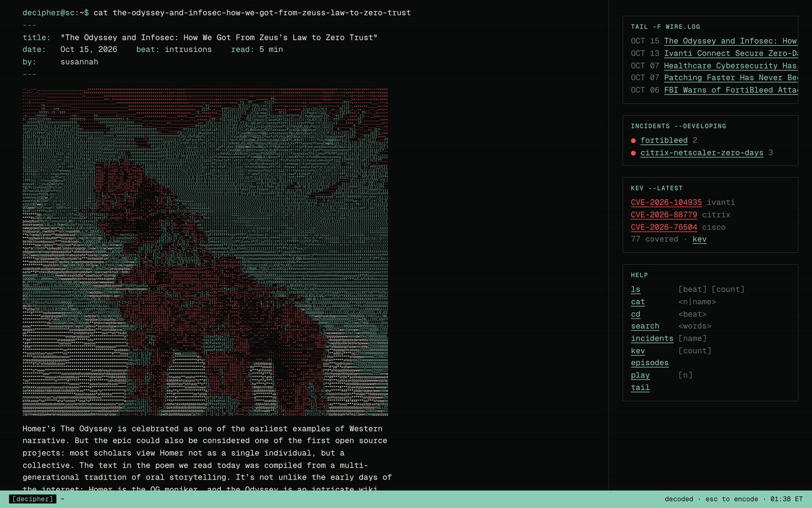Screen dimensions: 812x508
Task: Select the play command in Help
Action: (640, 375)
